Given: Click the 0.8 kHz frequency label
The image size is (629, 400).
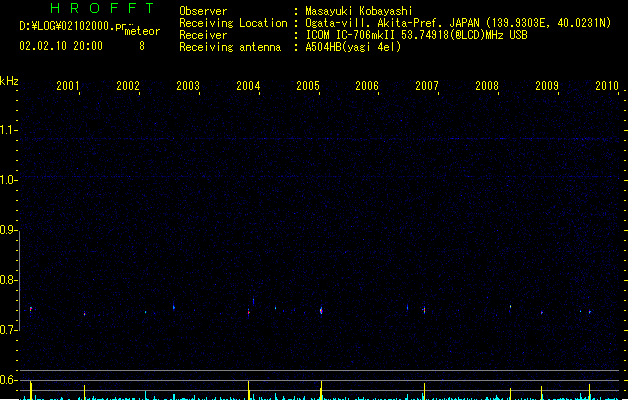Looking at the screenshot, I should pyautogui.click(x=8, y=280).
